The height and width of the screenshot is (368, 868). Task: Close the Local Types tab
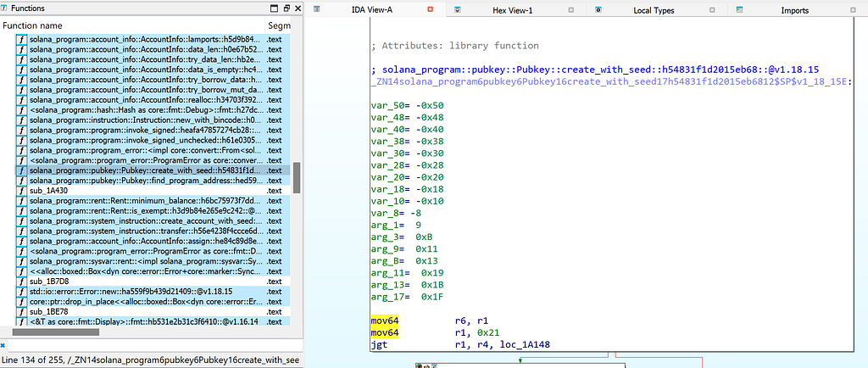coord(712,9)
